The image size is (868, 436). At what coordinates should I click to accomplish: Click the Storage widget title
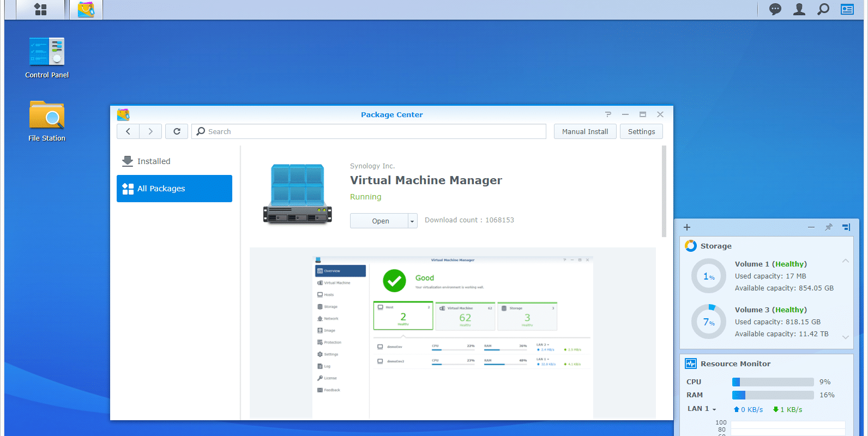[716, 246]
